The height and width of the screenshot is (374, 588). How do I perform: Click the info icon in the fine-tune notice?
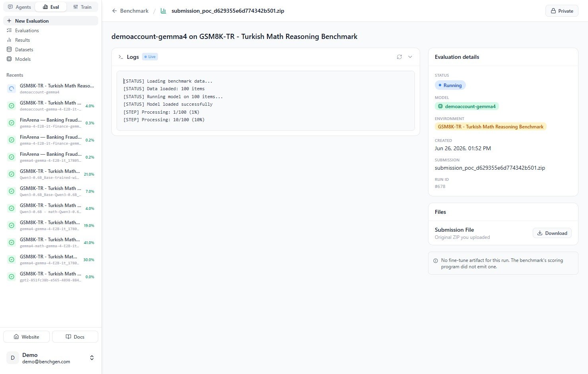tap(436, 261)
